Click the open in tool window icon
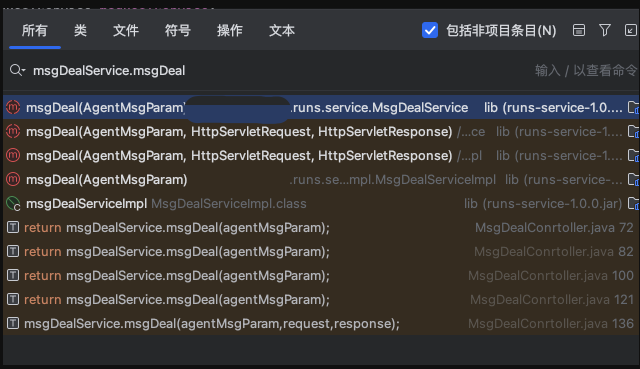The image size is (640, 369). pos(631,30)
